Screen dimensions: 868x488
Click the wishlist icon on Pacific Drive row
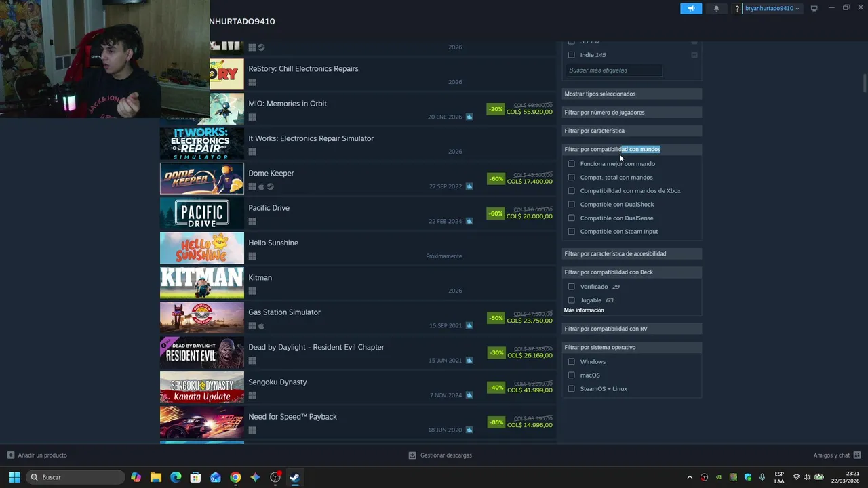(x=469, y=221)
